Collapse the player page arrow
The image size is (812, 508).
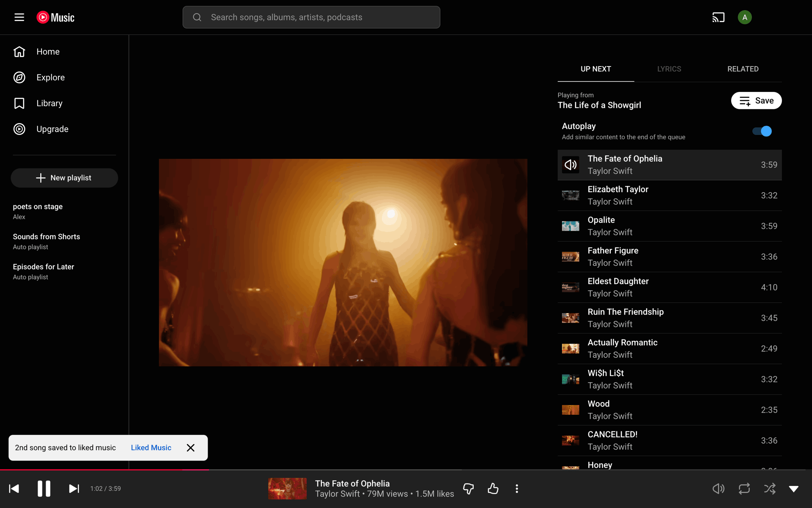click(794, 489)
